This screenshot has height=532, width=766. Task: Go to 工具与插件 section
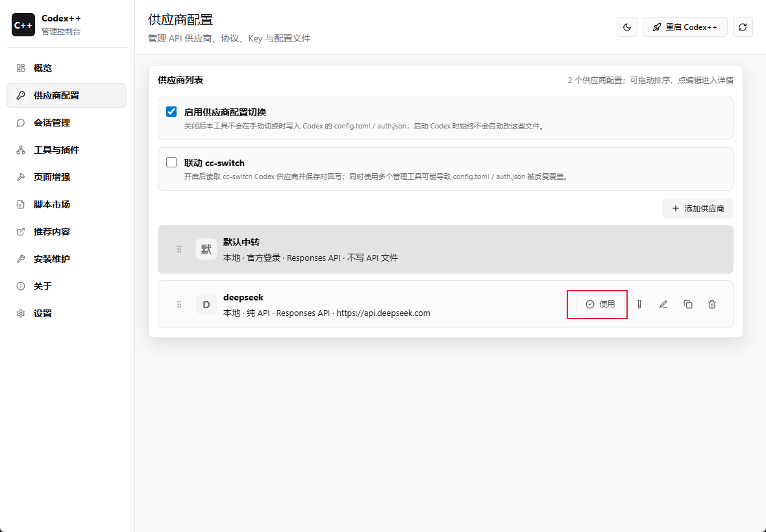point(66,151)
